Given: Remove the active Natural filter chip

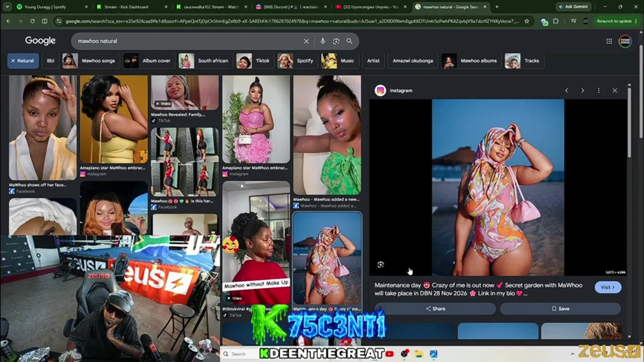Looking at the screenshot, I should (x=23, y=61).
